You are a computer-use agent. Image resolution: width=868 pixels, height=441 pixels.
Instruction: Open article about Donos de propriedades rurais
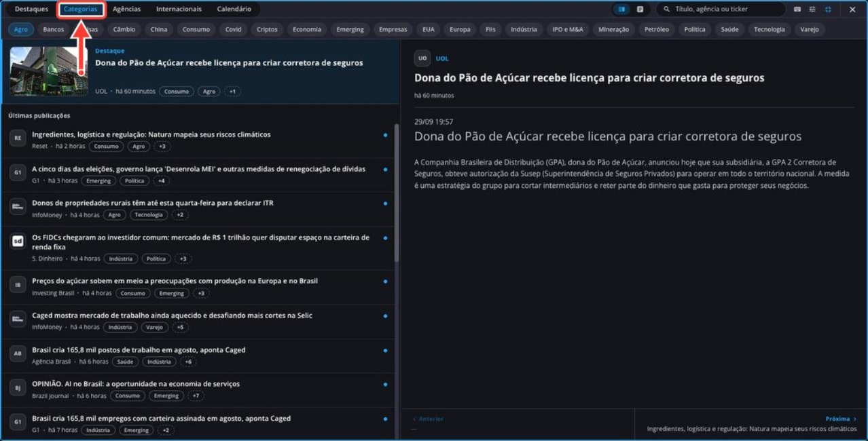click(153, 203)
